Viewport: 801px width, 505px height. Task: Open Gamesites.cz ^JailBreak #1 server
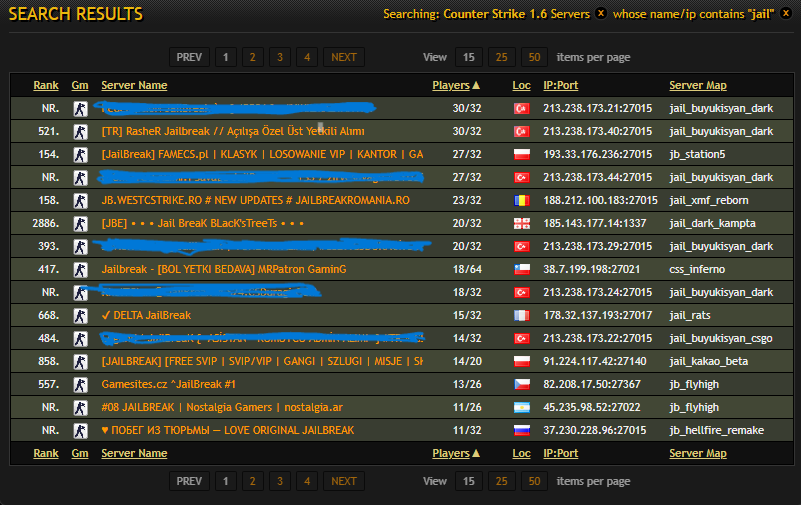click(x=169, y=384)
